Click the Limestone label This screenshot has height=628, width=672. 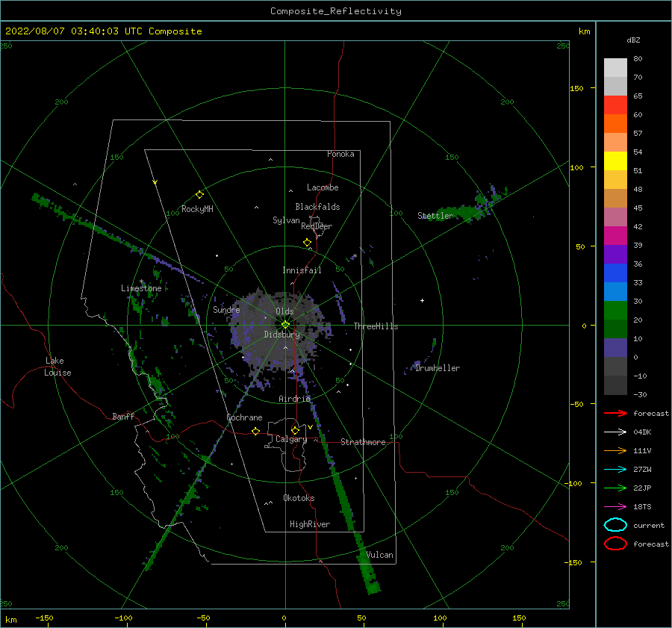[141, 288]
